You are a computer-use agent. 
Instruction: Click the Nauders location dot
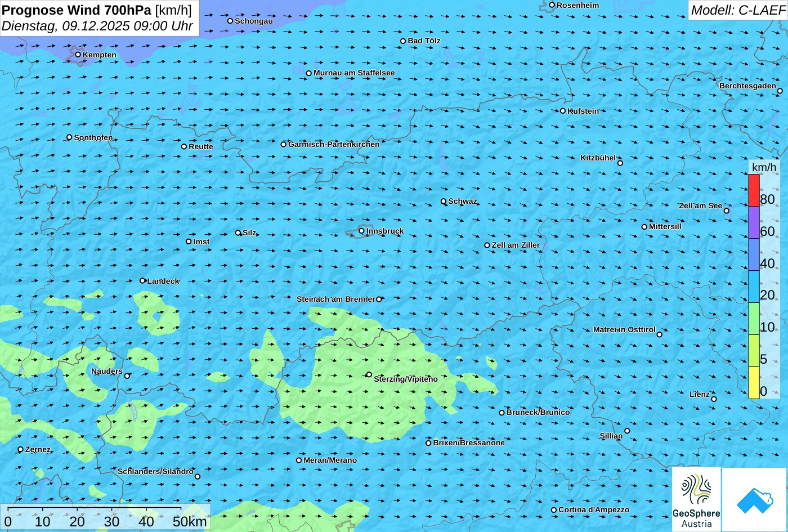127,376
